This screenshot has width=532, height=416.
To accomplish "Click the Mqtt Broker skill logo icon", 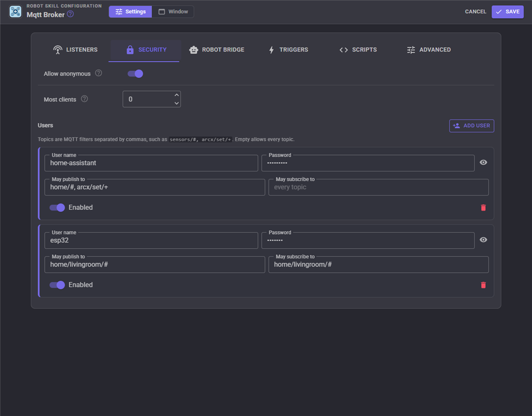I will point(15,11).
